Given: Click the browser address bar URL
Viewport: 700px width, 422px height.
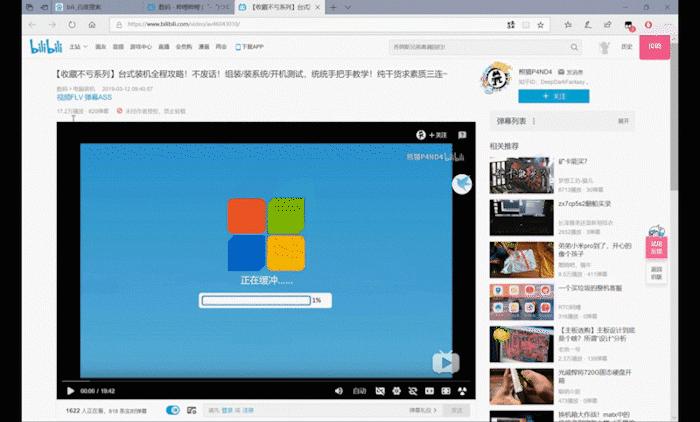Looking at the screenshot, I should [183, 25].
